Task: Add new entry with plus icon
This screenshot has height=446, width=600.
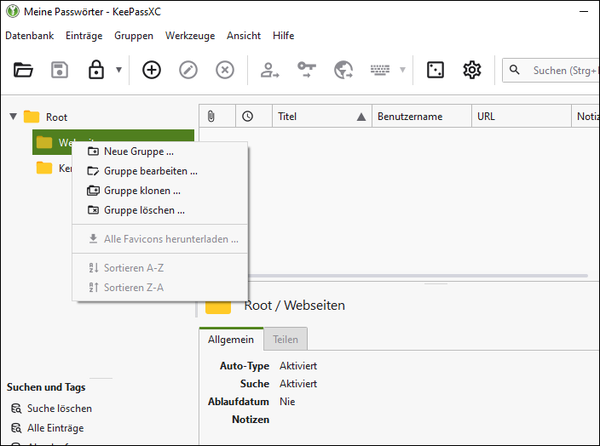Action: 152,70
